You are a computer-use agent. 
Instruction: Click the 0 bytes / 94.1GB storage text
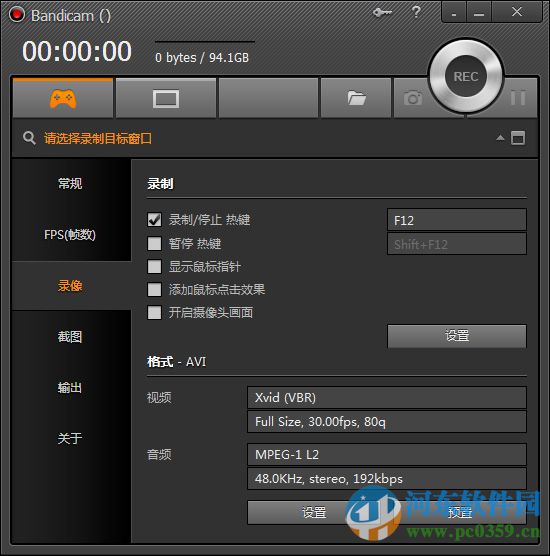pos(202,57)
